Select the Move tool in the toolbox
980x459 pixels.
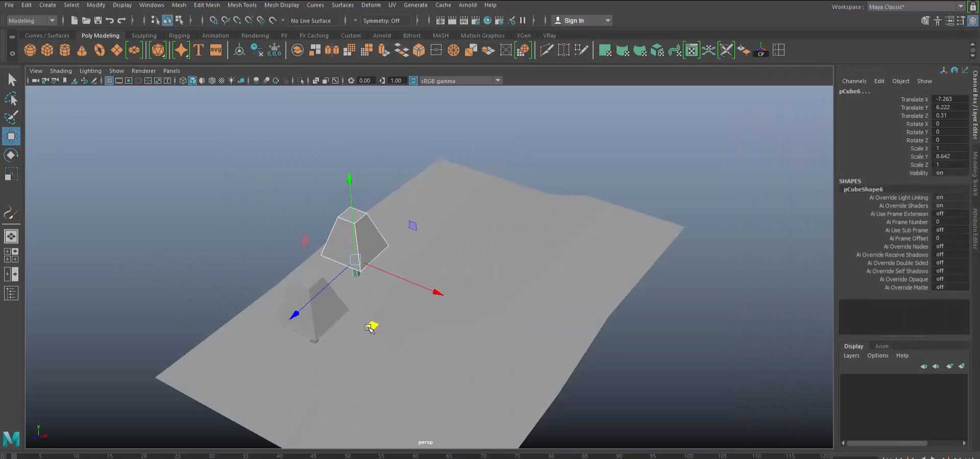11,136
